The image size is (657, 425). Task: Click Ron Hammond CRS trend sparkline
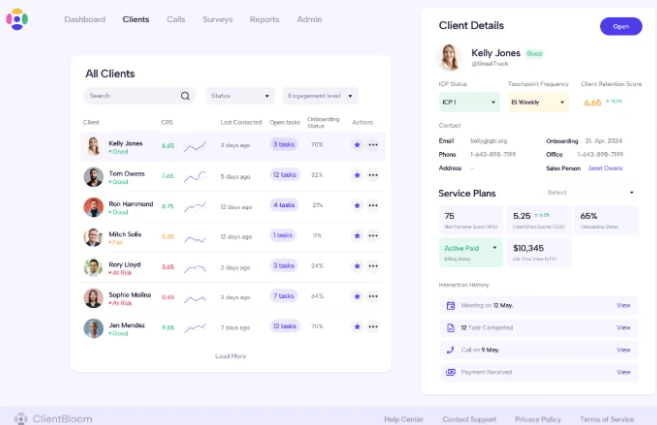[195, 206]
